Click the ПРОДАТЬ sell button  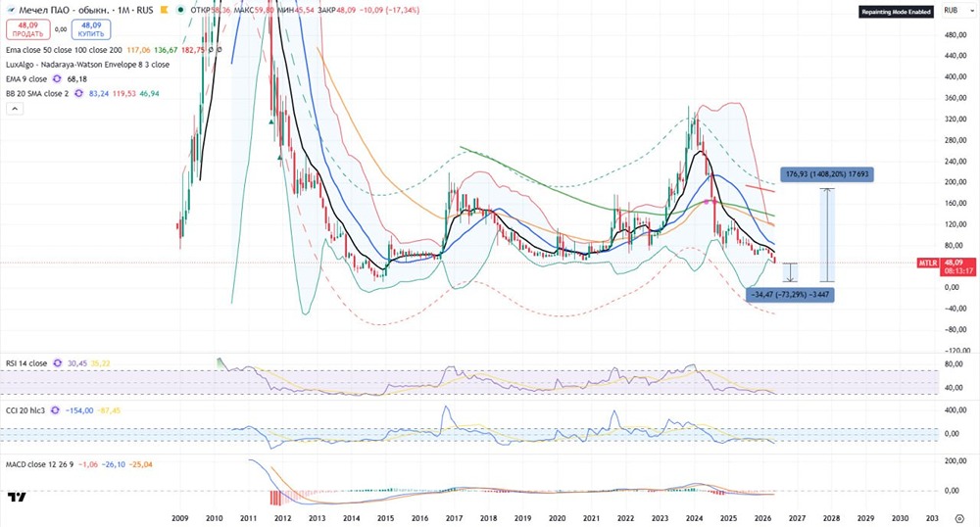point(28,29)
